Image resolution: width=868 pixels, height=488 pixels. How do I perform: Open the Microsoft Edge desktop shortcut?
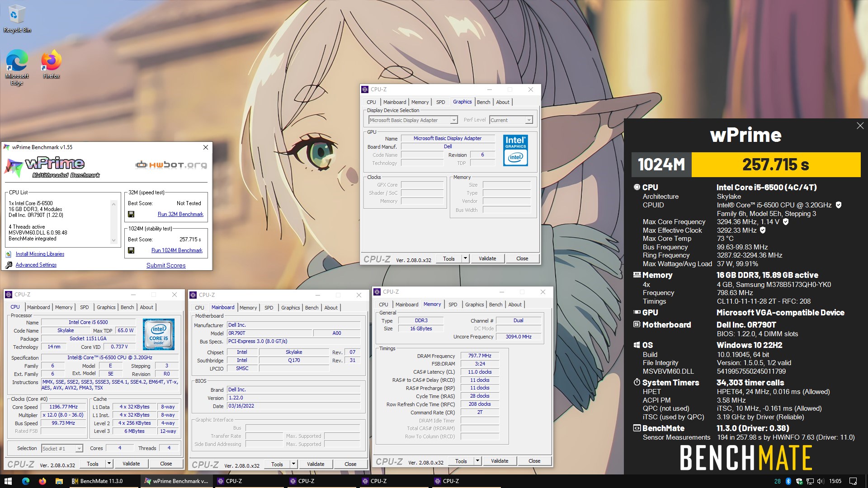(x=17, y=67)
